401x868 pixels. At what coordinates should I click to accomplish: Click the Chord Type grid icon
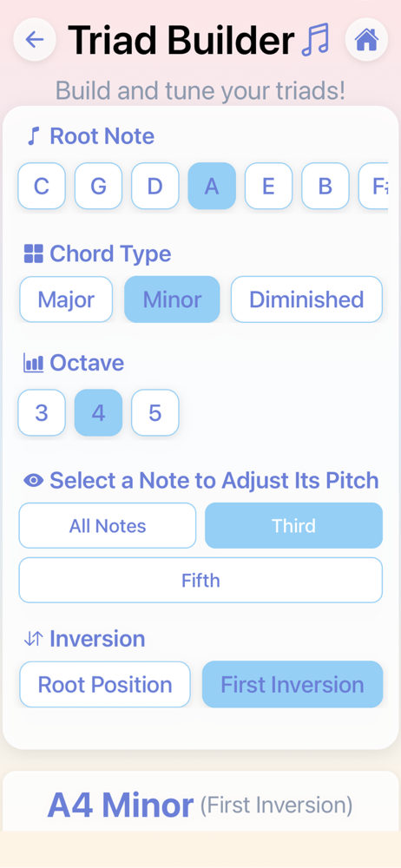point(33,254)
